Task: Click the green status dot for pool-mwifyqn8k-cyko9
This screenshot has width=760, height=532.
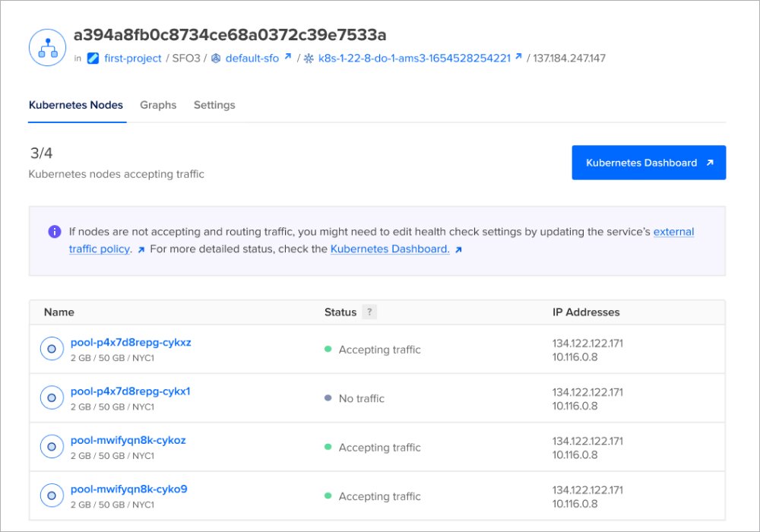Action: [x=328, y=496]
